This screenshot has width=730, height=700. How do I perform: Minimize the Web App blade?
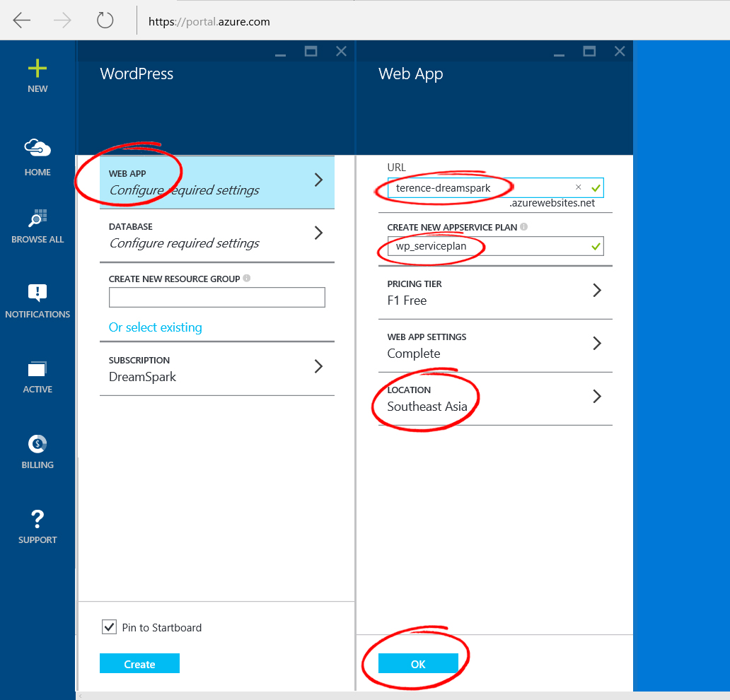click(559, 55)
